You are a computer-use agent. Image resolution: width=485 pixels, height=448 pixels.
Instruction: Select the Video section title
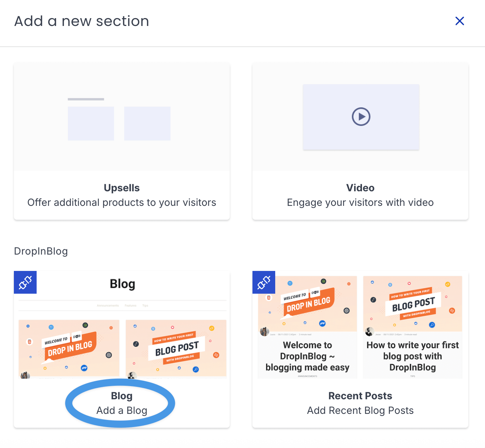(360, 188)
